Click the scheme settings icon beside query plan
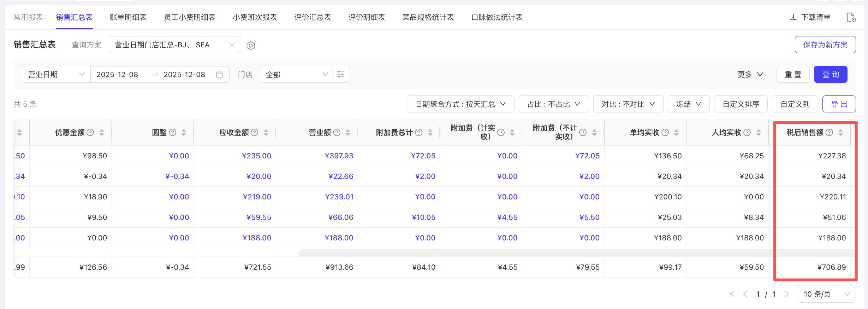 coord(251,46)
